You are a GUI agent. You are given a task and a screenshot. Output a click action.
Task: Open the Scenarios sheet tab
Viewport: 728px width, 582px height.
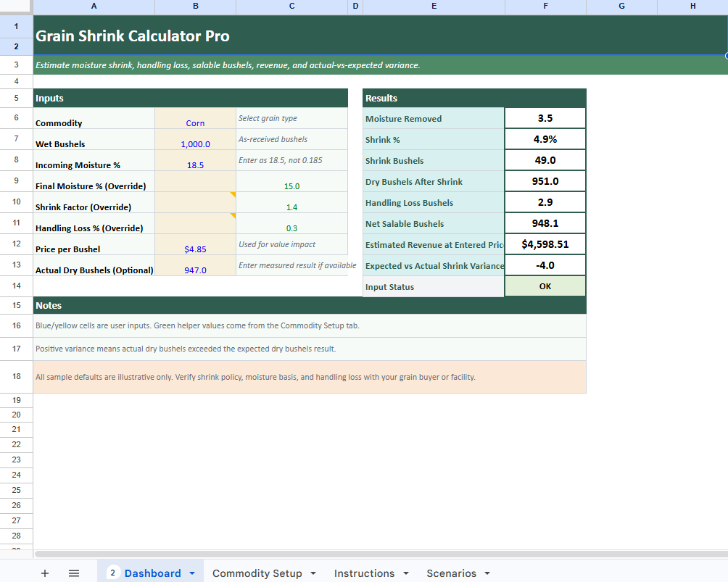(x=451, y=573)
